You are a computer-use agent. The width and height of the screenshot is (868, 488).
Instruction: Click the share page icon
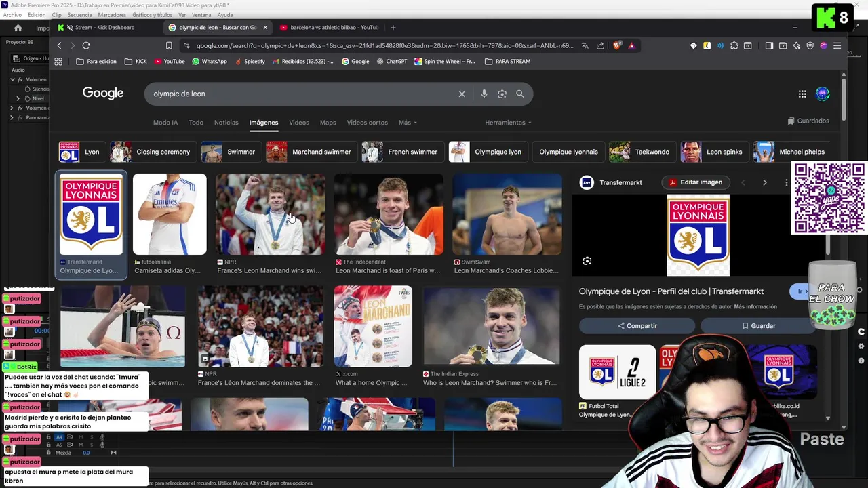click(x=600, y=45)
